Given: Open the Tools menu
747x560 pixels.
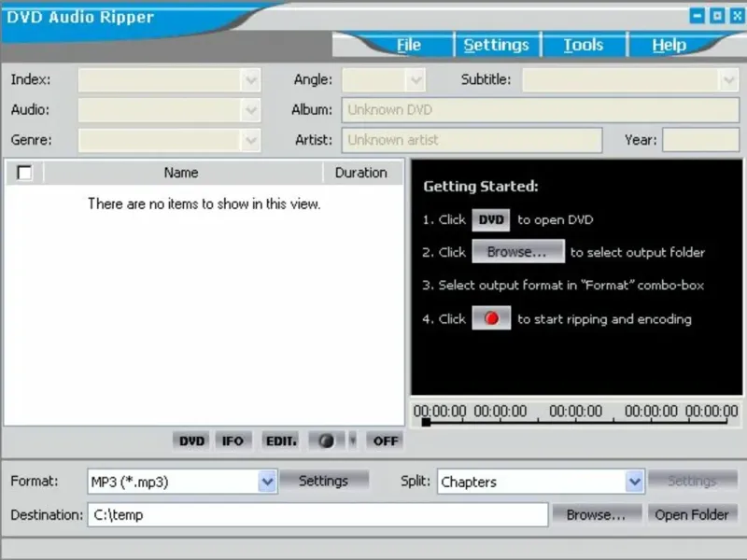Looking at the screenshot, I should [x=583, y=45].
